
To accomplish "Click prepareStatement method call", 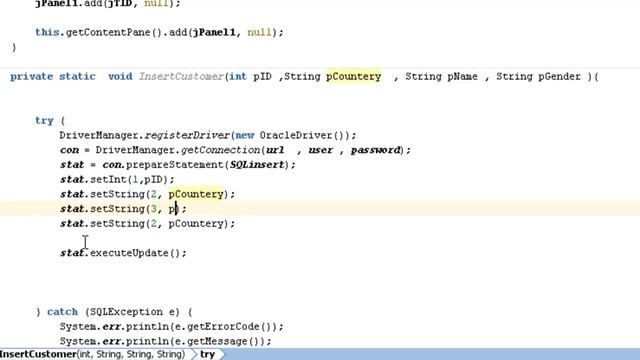I will (175, 165).
